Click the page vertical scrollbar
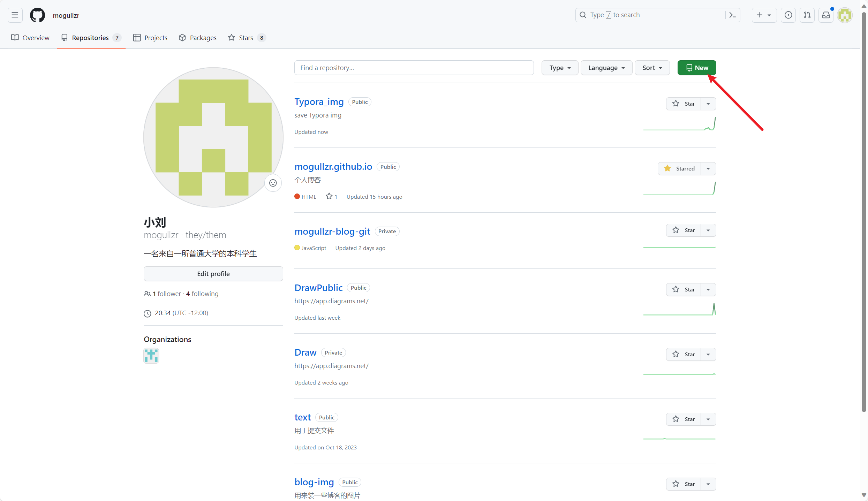 [x=863, y=209]
